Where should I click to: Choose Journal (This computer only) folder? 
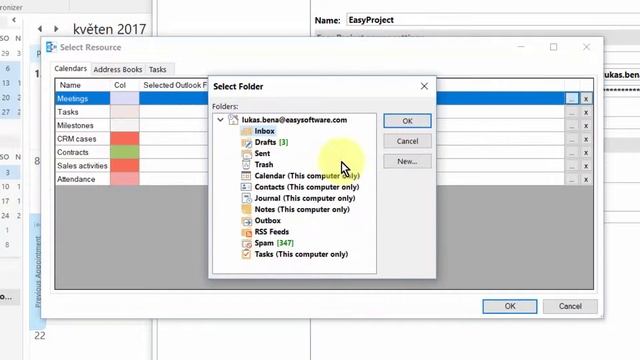click(304, 198)
